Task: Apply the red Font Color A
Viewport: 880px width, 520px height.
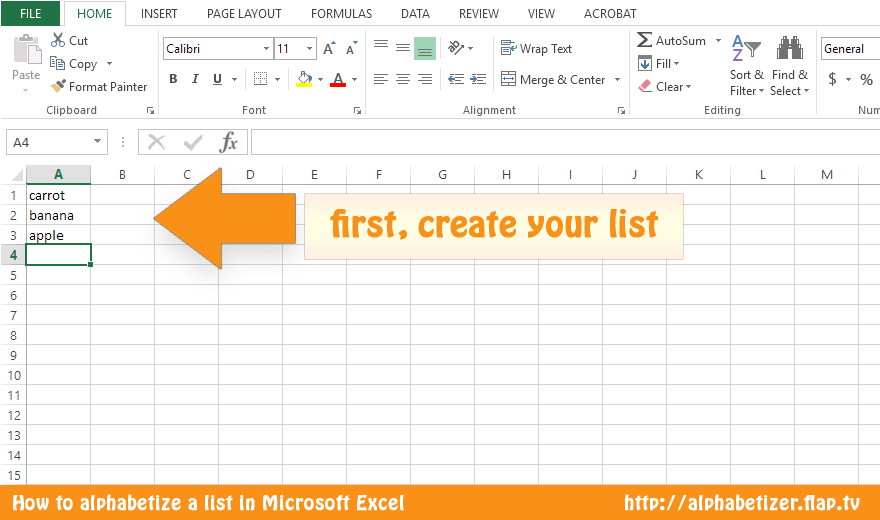Action: coord(338,79)
